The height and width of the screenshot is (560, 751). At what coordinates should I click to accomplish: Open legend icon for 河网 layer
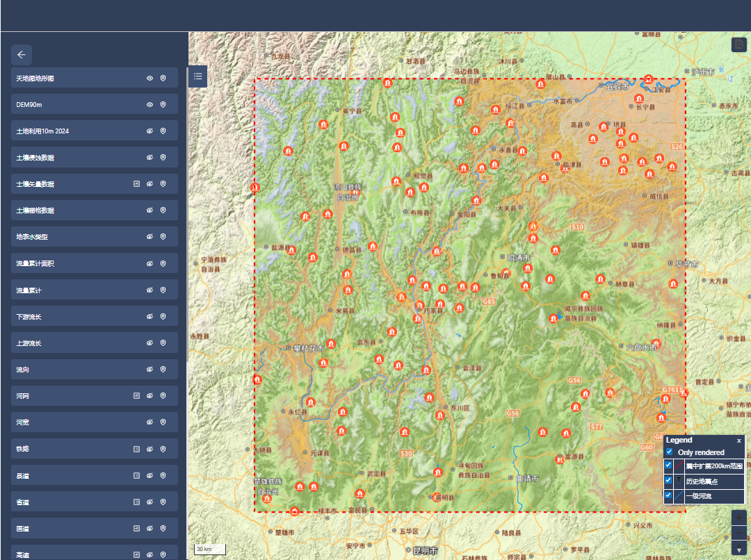coord(137,396)
